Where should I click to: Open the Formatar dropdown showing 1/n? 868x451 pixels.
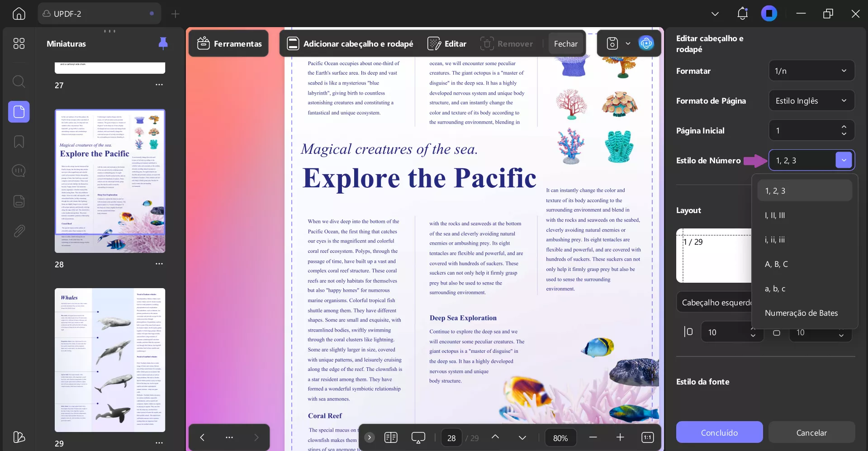(811, 71)
